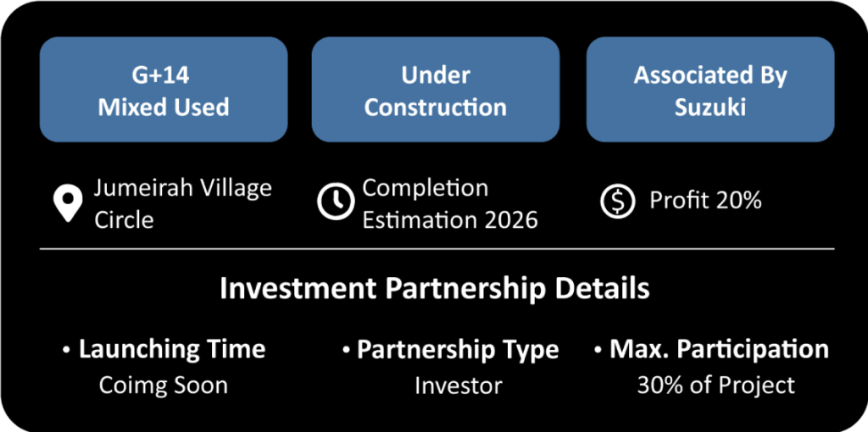The image size is (868, 432).
Task: Click Completion Estimation 2026 text
Action: pos(450,203)
